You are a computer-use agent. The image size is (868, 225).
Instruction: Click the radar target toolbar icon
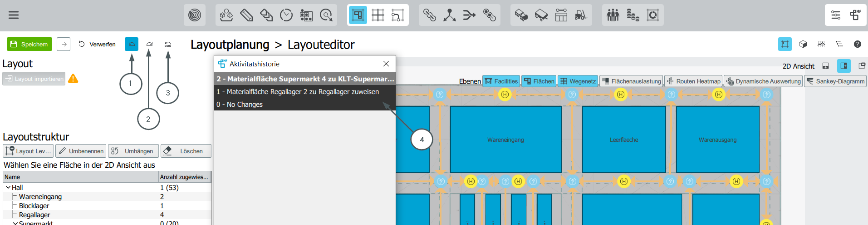(x=195, y=15)
